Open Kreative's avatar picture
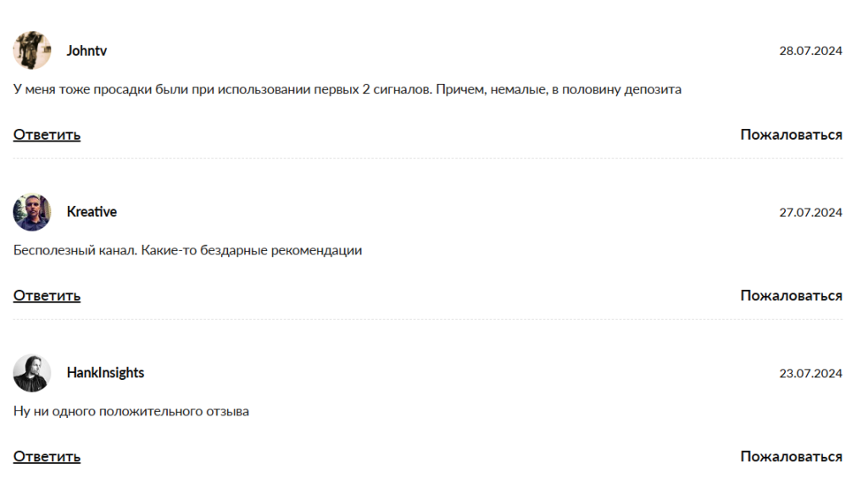The height and width of the screenshot is (479, 868). (31, 212)
